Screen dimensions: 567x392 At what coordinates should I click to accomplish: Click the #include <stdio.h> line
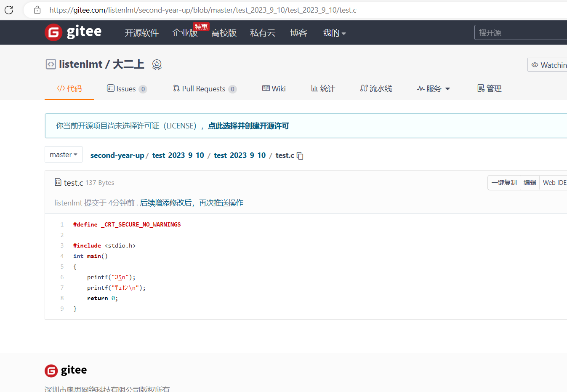point(104,245)
